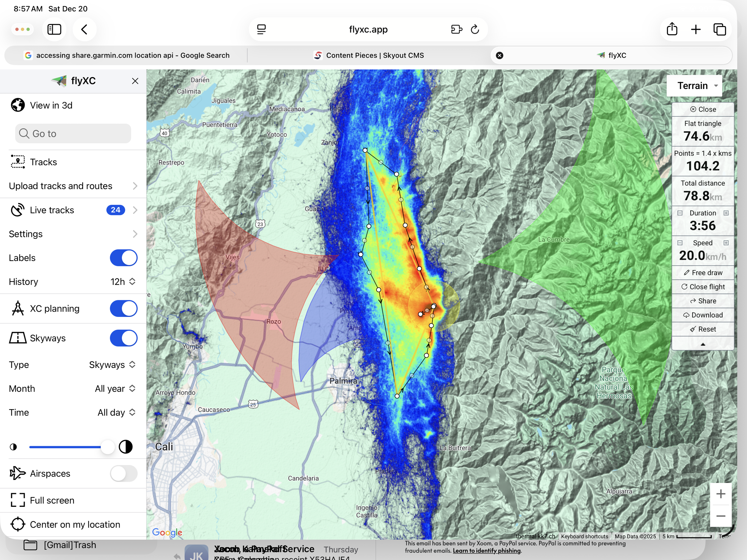Open the Terrain map type dropdown
This screenshot has width=747, height=560.
(694, 86)
